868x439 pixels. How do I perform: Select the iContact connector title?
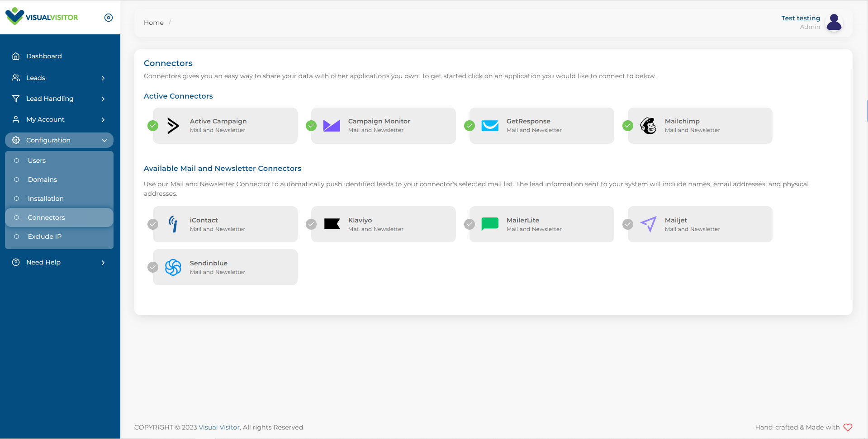point(204,220)
